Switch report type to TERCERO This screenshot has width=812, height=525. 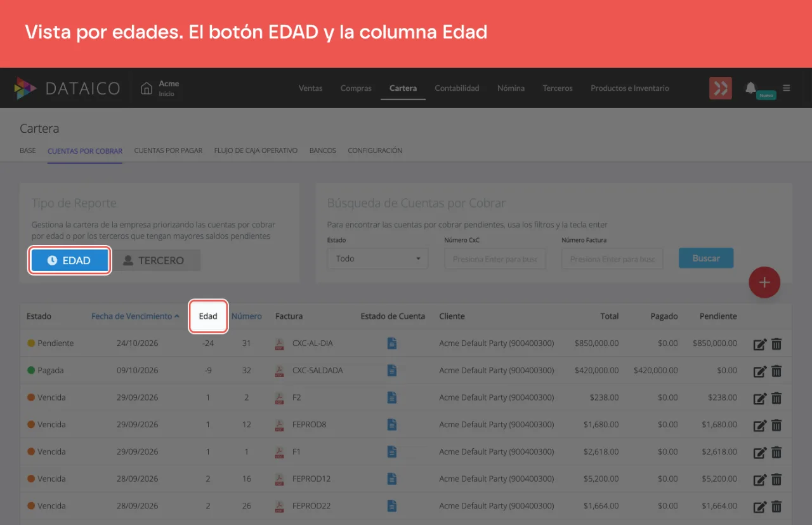[x=154, y=260]
